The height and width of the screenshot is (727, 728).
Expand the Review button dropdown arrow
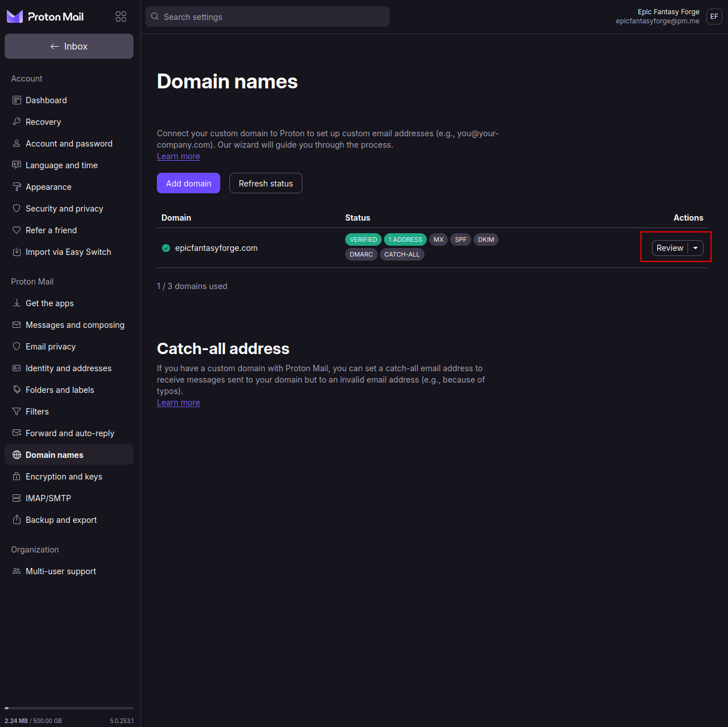[695, 248]
